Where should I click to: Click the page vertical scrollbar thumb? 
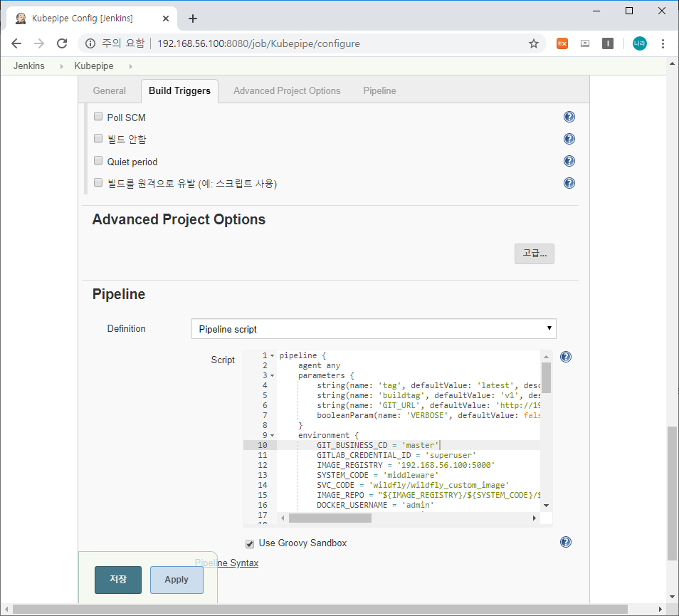(x=672, y=494)
